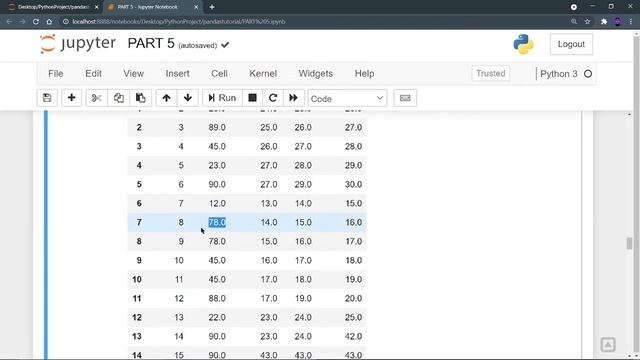
Task: Copy selected cells icon
Action: point(119,98)
